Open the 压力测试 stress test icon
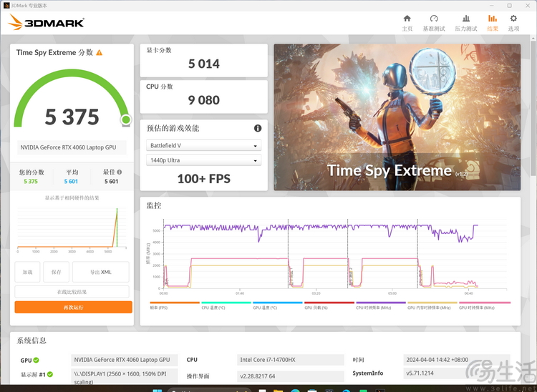Viewport: 537px width, 392px height. click(x=466, y=22)
